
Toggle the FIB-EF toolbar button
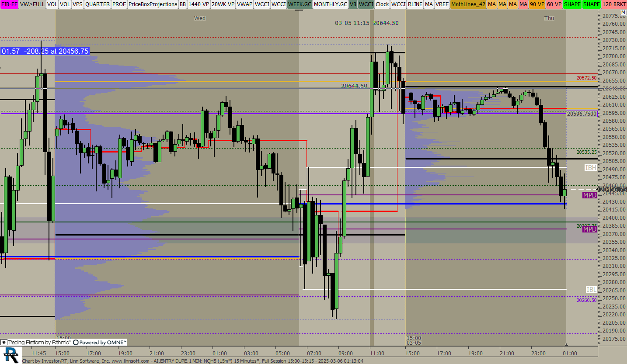(9, 4)
